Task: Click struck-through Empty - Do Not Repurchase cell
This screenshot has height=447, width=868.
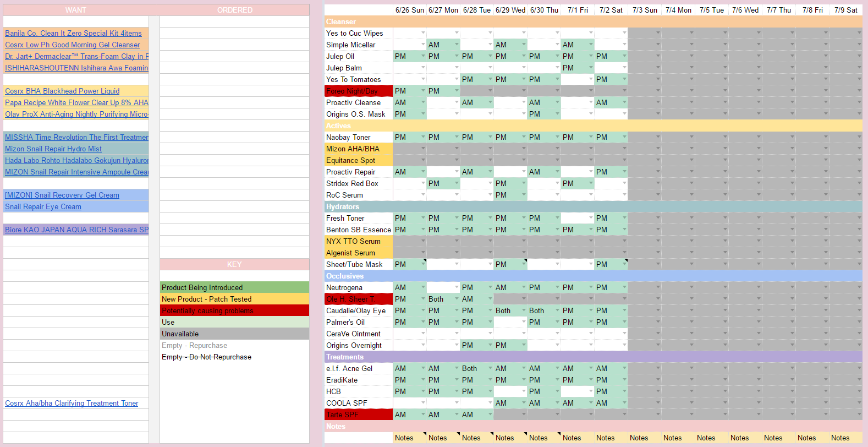Action: pos(235,357)
